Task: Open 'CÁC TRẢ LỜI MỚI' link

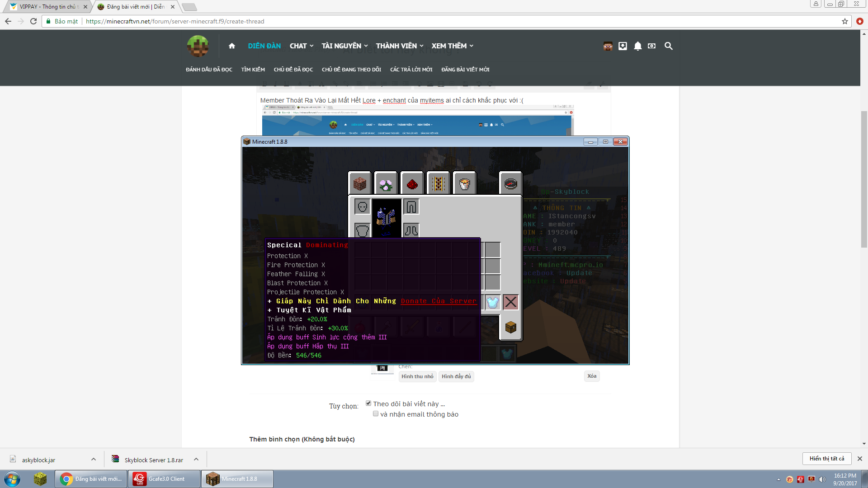Action: (x=411, y=69)
